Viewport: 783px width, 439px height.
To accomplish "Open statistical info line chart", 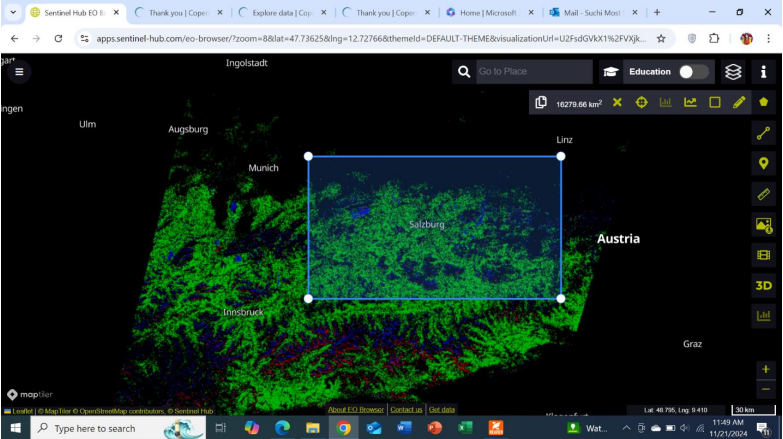I will (x=690, y=102).
